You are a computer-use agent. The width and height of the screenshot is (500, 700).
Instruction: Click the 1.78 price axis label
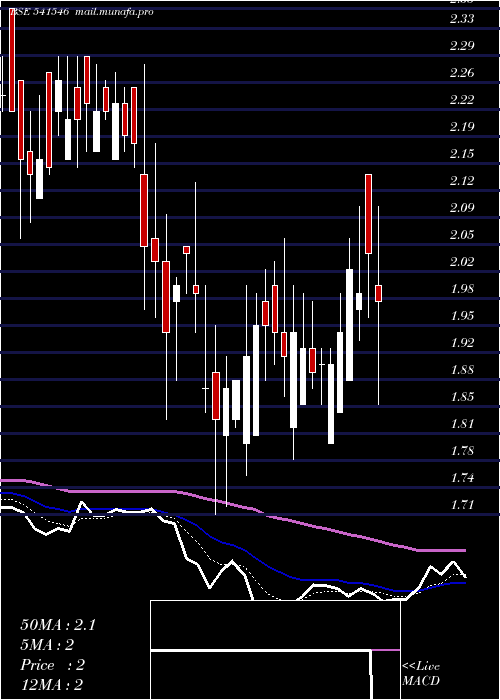[x=462, y=451]
